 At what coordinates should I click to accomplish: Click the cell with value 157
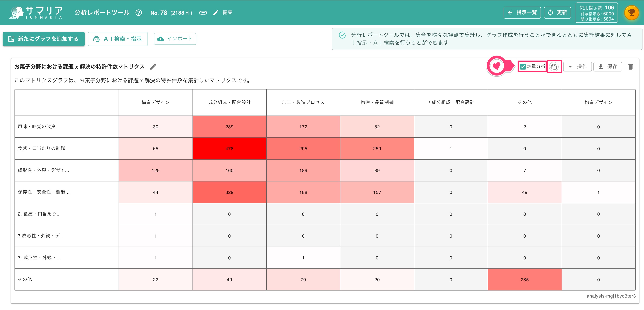point(377,192)
